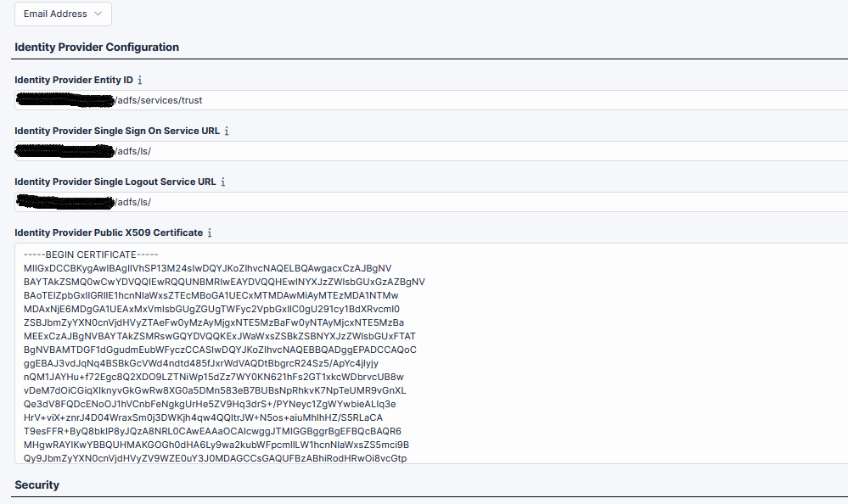The height and width of the screenshot is (504, 848).
Task: Open the Email Address dropdown
Action: [x=63, y=14]
